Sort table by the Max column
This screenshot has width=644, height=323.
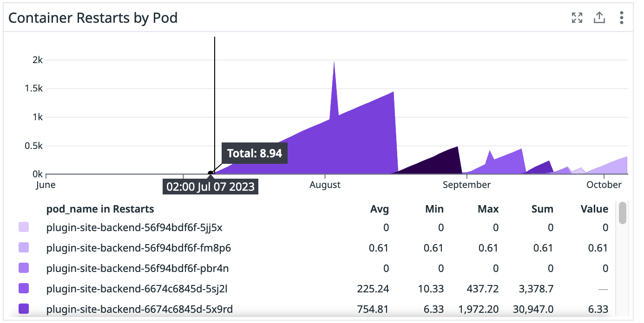(487, 209)
